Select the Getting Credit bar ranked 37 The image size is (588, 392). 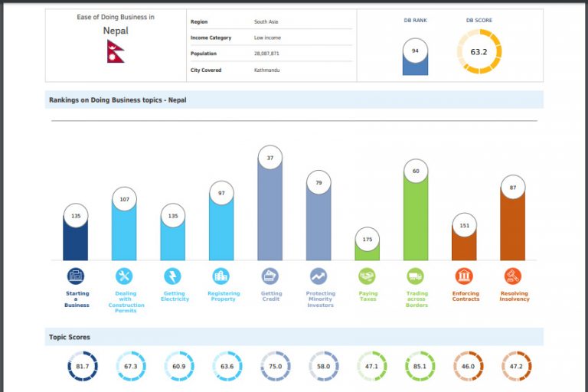coord(270,214)
